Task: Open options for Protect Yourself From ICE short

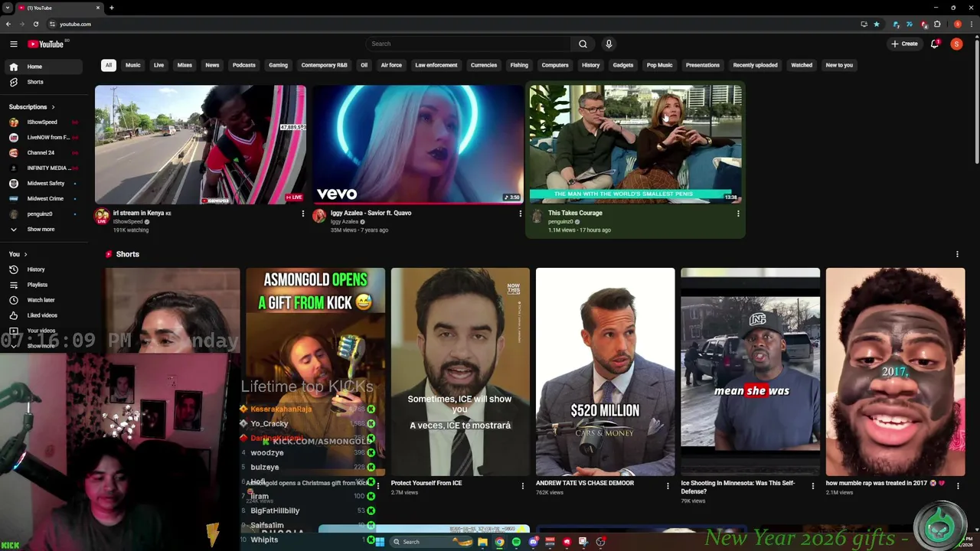Action: coord(523,485)
